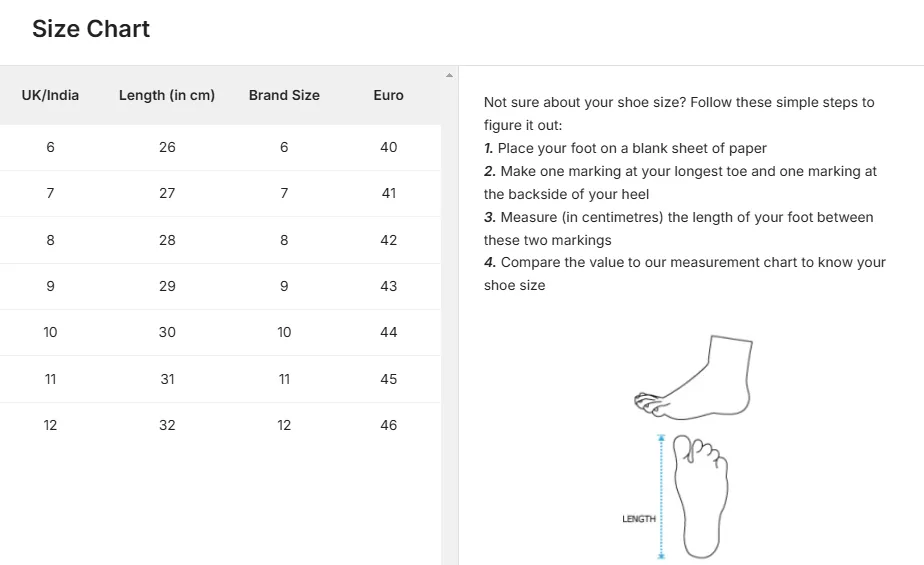The height and width of the screenshot is (565, 924).
Task: Choose the row with length 28 cm
Action: coord(220,240)
